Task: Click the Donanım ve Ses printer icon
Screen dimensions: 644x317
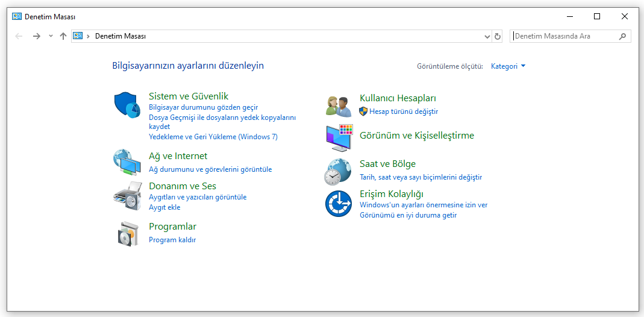Action: coord(127,195)
